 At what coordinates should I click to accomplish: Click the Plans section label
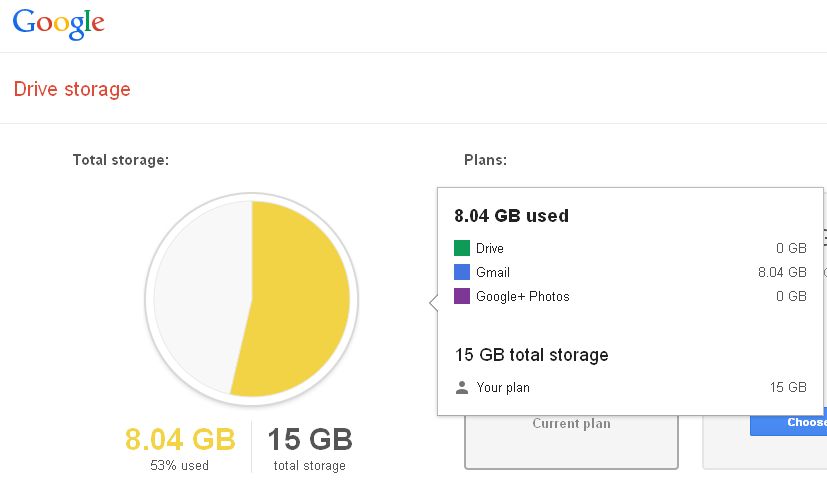485,159
